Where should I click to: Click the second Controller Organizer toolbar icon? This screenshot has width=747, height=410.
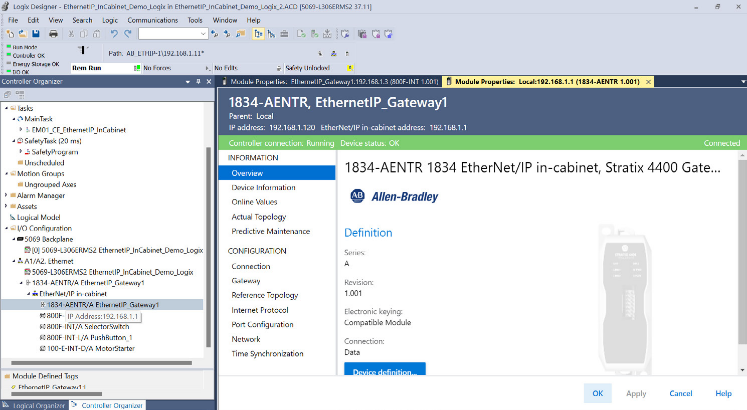pos(20,94)
